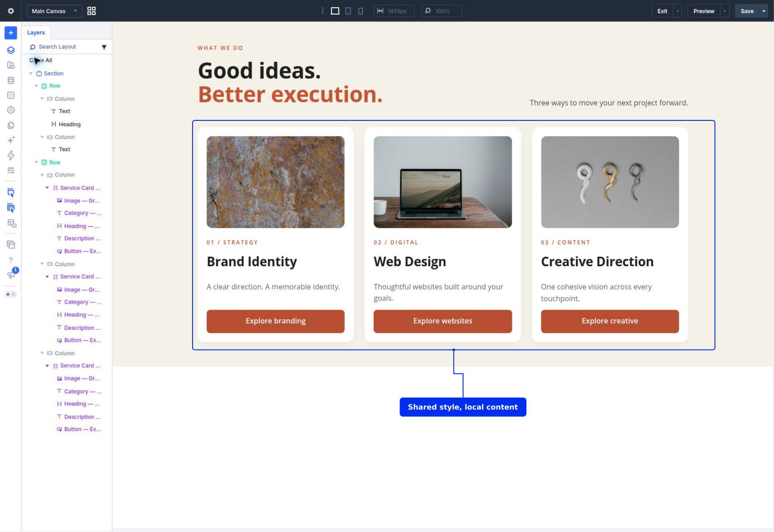Switch to the Layers tab
Image resolution: width=774 pixels, height=532 pixels.
[x=36, y=33]
